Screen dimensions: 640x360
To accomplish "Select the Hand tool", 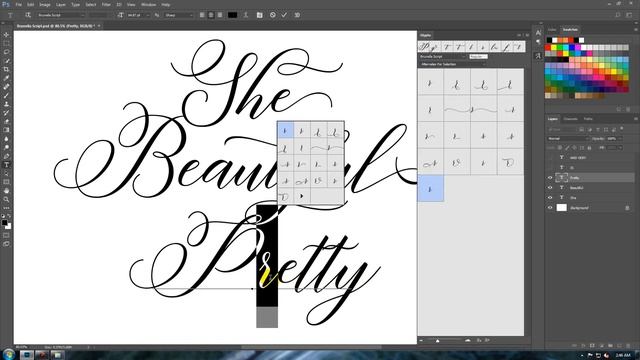I will [6, 191].
